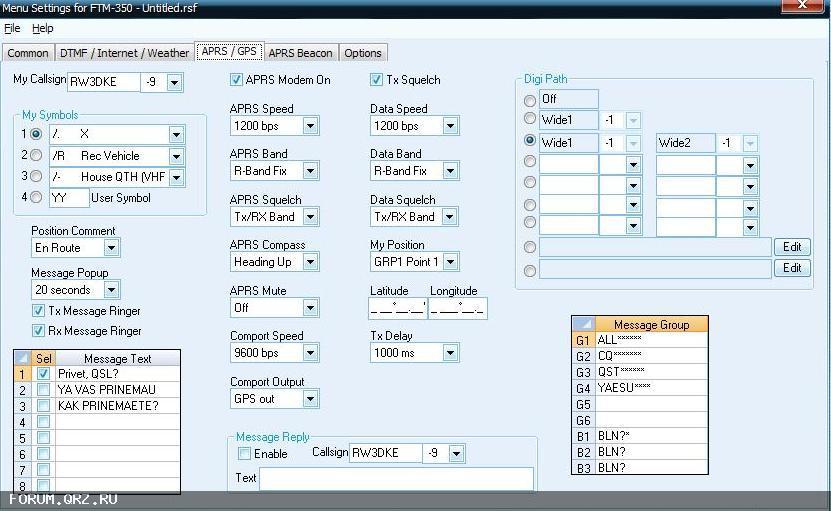Open the File menu

coord(12,29)
